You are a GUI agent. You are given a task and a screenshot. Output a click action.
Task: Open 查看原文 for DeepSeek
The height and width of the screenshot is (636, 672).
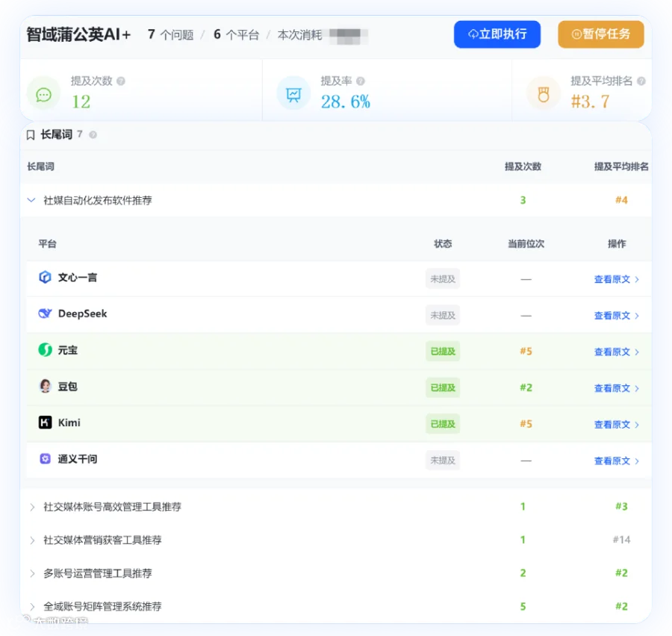tap(616, 316)
